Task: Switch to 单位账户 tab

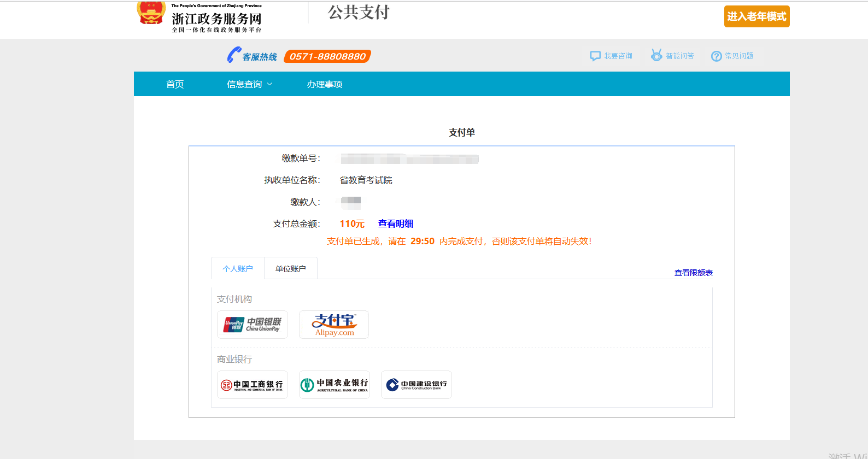Action: point(291,269)
